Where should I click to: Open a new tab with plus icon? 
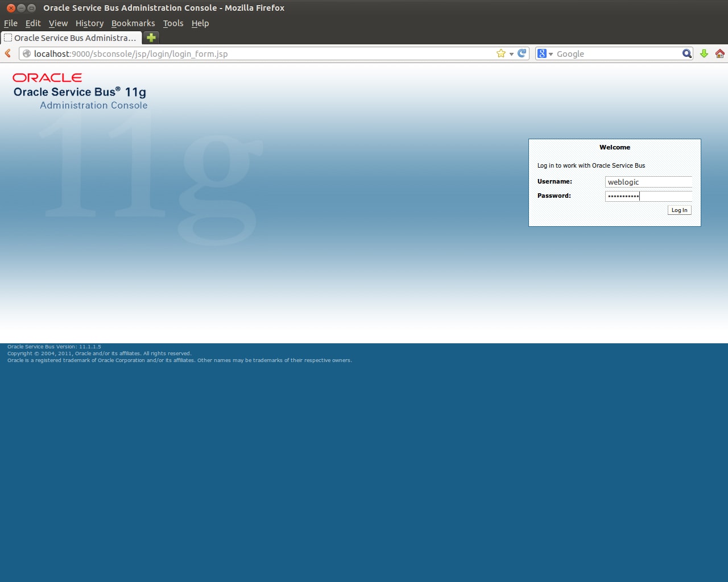[151, 38]
